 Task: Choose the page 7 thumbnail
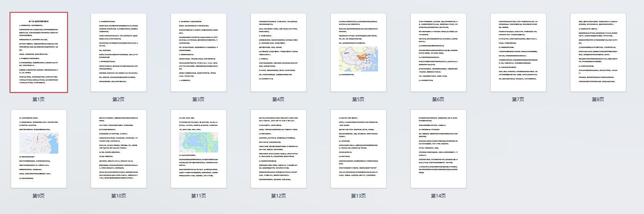pyautogui.click(x=518, y=53)
